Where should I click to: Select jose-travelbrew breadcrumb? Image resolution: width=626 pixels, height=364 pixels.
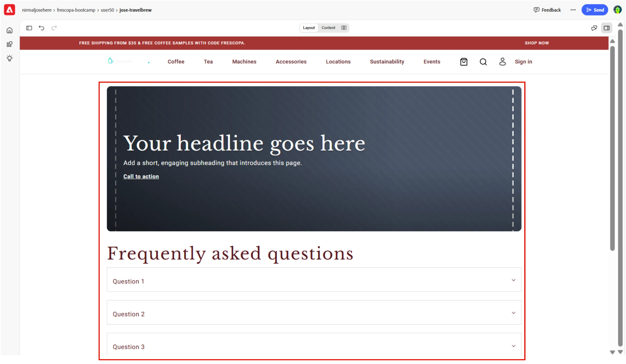pyautogui.click(x=135, y=10)
